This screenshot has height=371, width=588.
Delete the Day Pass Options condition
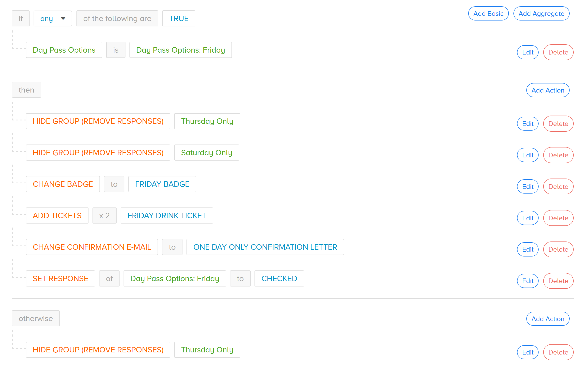(558, 52)
